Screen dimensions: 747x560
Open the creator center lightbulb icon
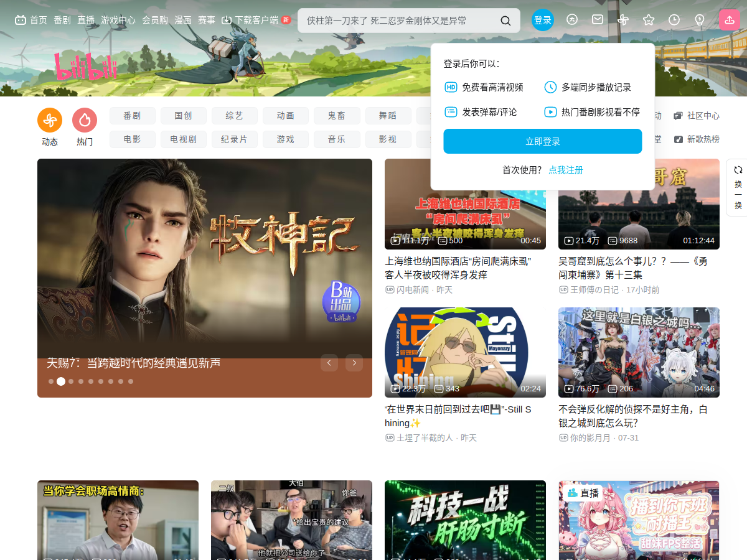[700, 20]
